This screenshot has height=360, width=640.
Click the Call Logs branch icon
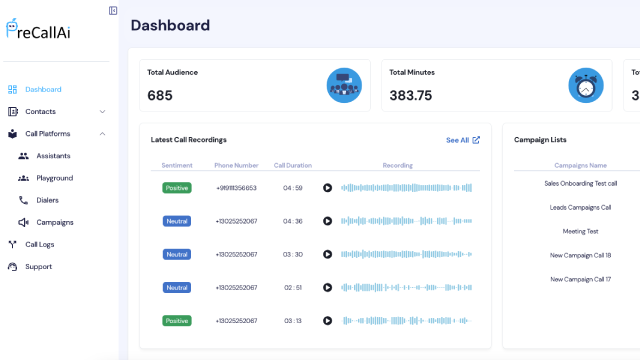pyautogui.click(x=13, y=244)
